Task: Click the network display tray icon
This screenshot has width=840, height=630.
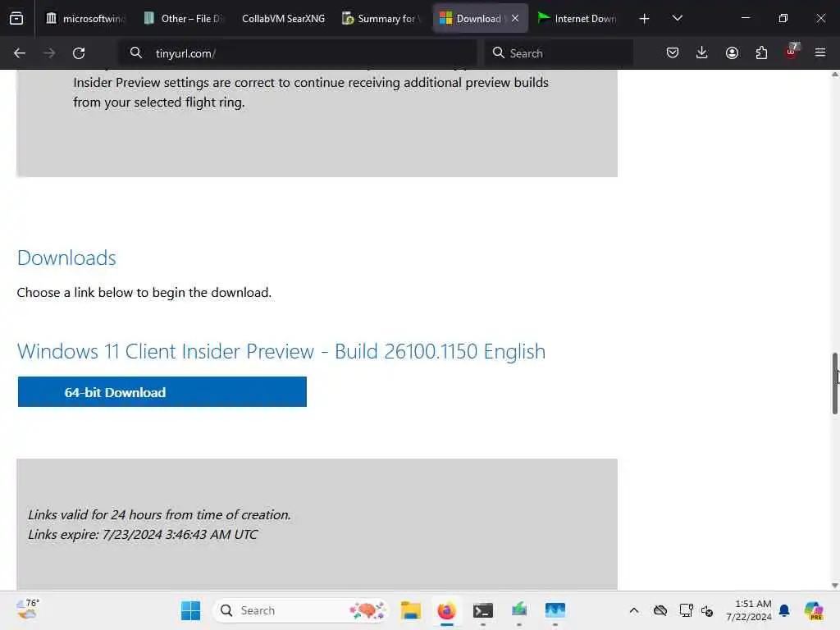Action: click(686, 610)
